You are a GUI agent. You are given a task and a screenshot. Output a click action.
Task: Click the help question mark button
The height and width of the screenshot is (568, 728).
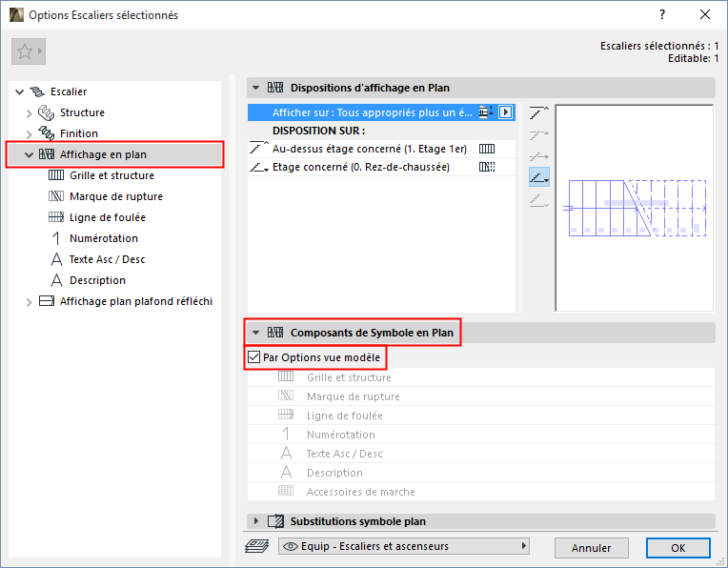pyautogui.click(x=662, y=15)
